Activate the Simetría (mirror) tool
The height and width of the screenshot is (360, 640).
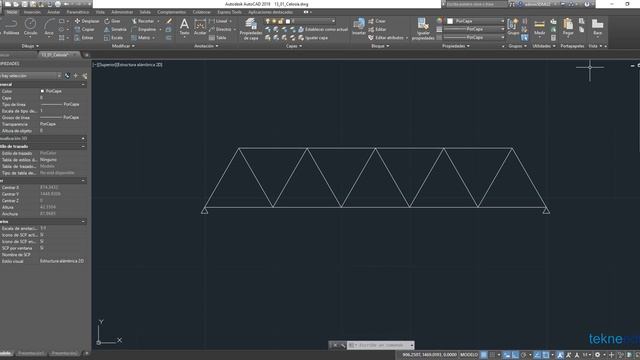(115, 29)
